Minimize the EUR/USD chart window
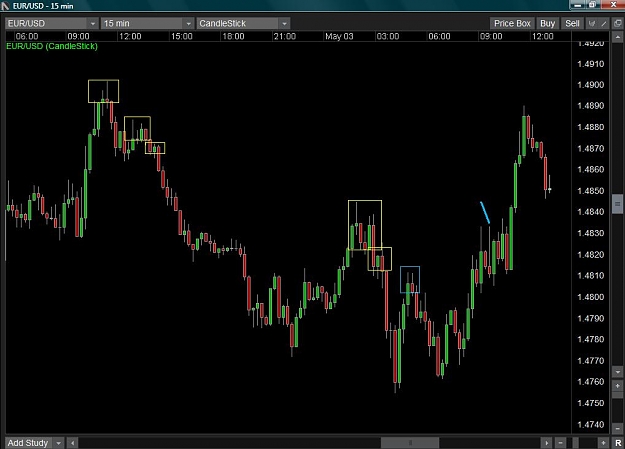Screen dimensions: 625x449 tap(577, 5)
